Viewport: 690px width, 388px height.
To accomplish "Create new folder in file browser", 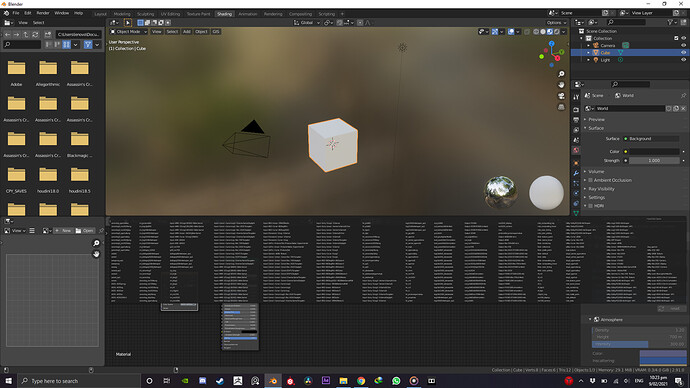I will point(48,34).
